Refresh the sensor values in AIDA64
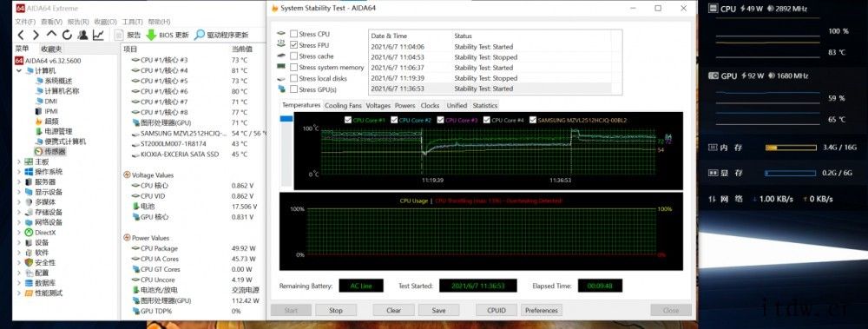Image resolution: width=868 pixels, height=329 pixels. 67,35
